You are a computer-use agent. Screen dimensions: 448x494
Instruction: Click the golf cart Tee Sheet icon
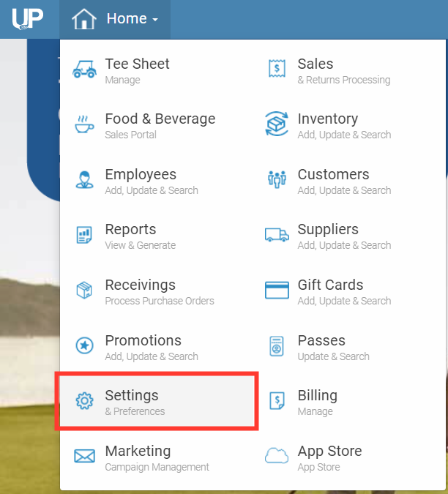click(84, 70)
